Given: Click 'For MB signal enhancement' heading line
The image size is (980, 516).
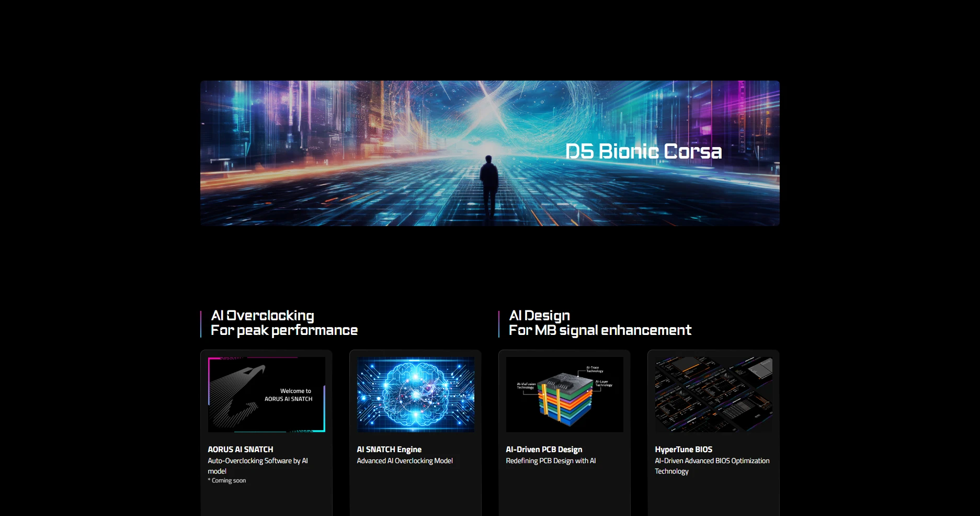Looking at the screenshot, I should tap(600, 330).
